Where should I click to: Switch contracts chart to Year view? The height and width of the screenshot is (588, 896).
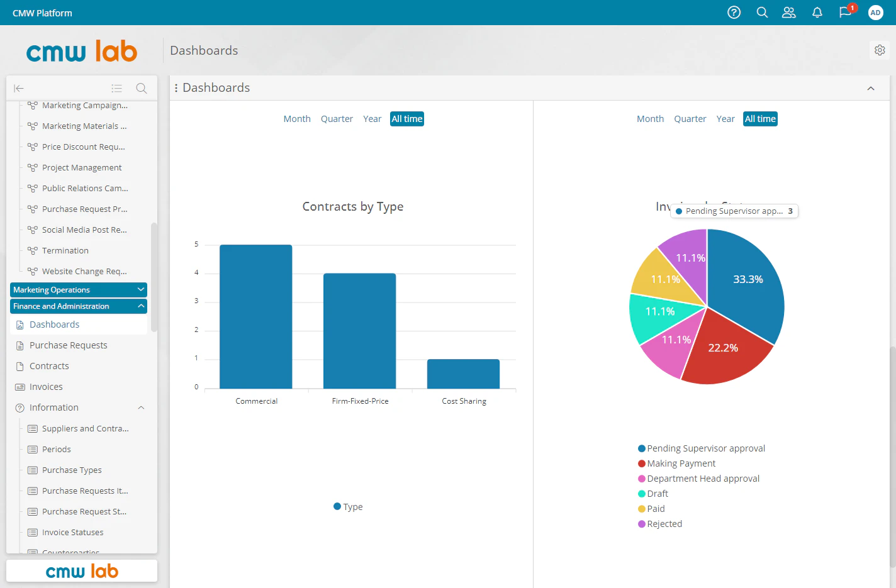[372, 118]
